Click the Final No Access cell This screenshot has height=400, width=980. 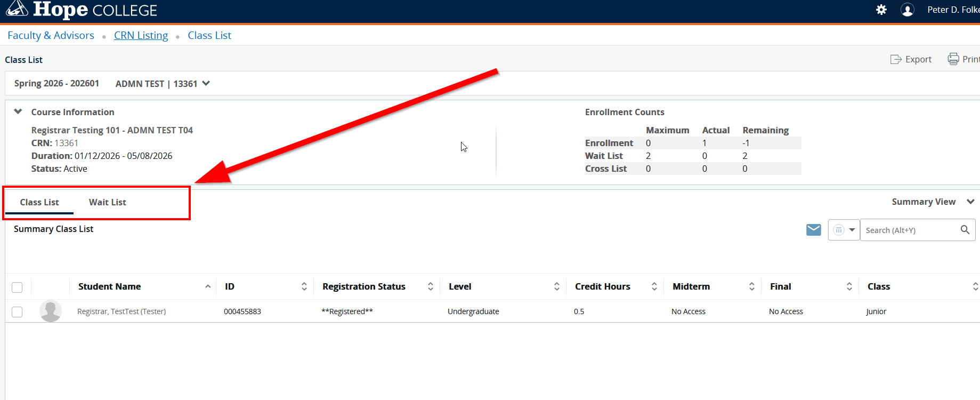coord(786,311)
